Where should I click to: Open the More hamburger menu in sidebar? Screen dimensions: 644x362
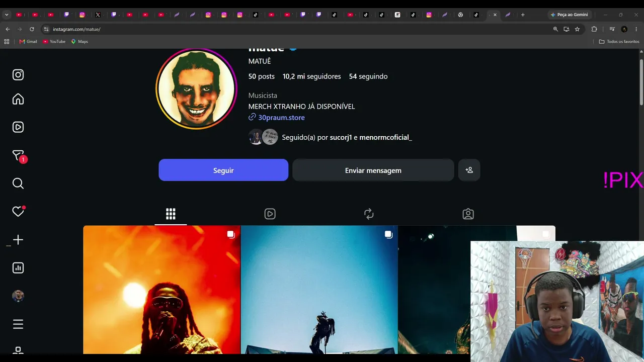point(18,324)
